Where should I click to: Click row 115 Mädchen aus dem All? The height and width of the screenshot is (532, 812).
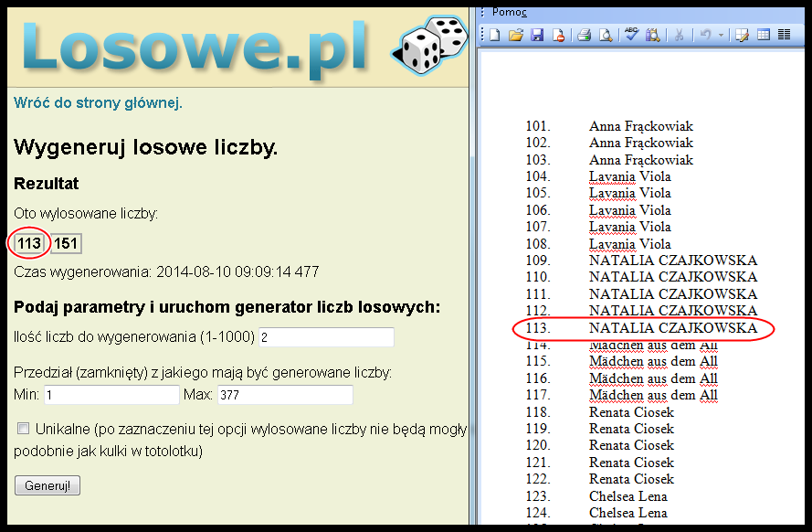coord(621,362)
